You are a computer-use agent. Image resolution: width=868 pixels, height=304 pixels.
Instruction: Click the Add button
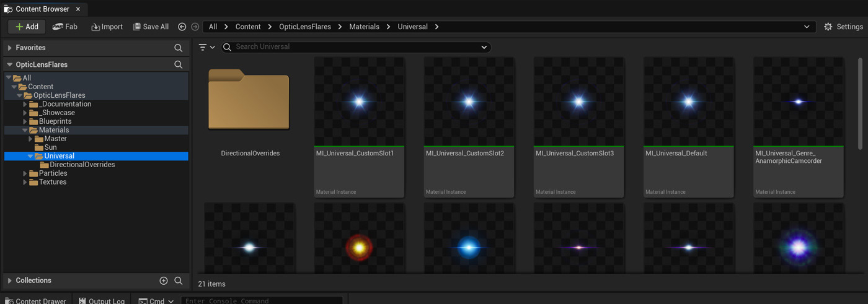27,27
